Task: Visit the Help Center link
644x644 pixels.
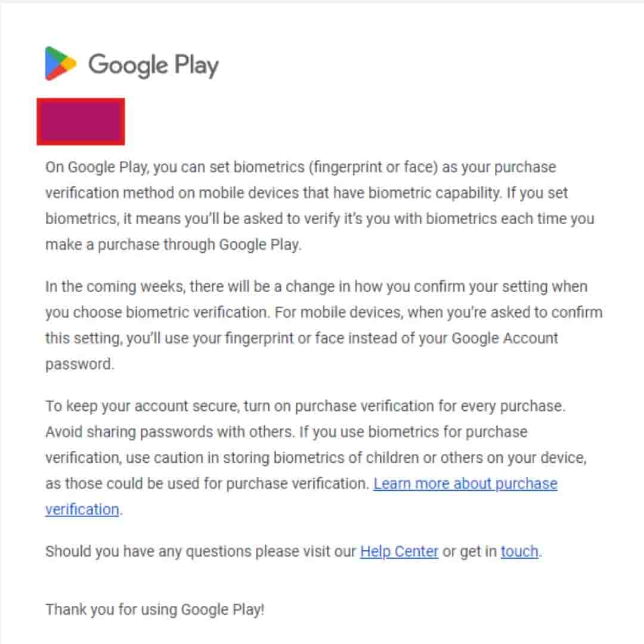Action: [399, 552]
